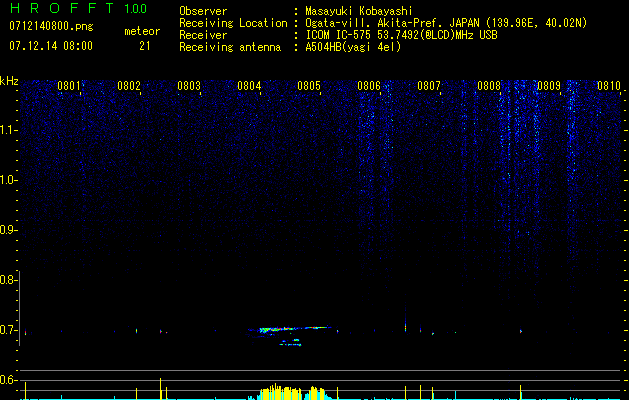629x400 pixels.
Task: Click the meteor label
Action: pyautogui.click(x=142, y=31)
